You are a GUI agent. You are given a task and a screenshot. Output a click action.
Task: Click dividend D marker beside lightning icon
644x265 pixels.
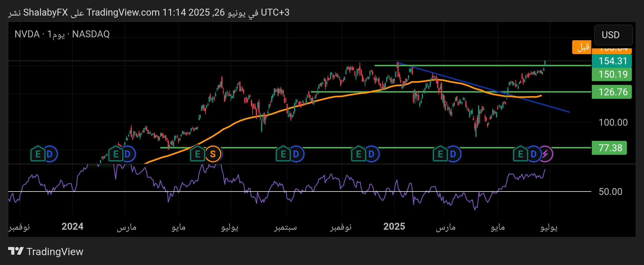coord(533,154)
